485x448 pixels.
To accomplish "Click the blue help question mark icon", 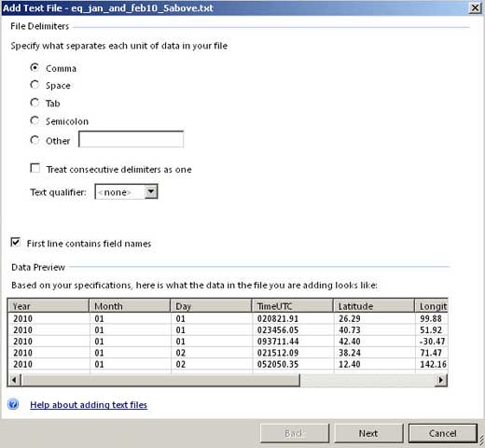I will point(13,404).
